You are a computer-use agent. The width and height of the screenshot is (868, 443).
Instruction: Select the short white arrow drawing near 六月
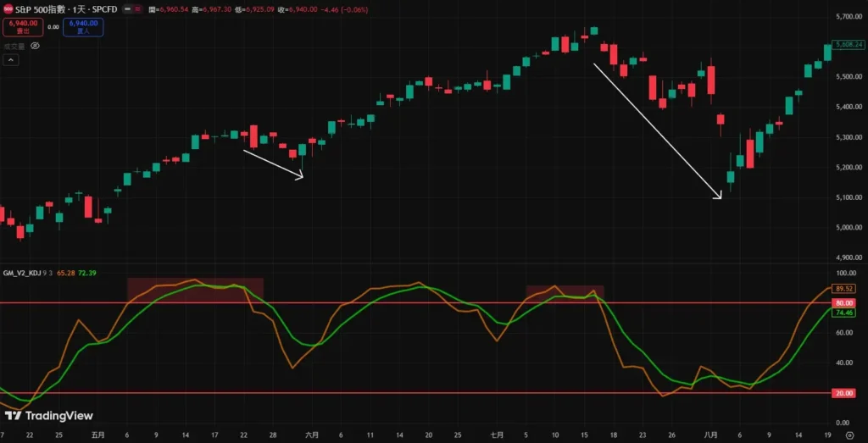coord(273,163)
